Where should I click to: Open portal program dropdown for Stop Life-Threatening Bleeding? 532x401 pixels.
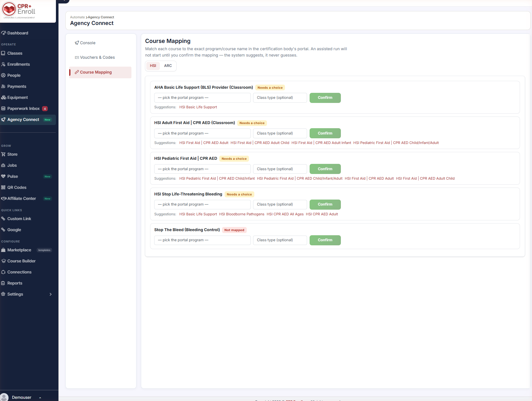[x=203, y=205]
